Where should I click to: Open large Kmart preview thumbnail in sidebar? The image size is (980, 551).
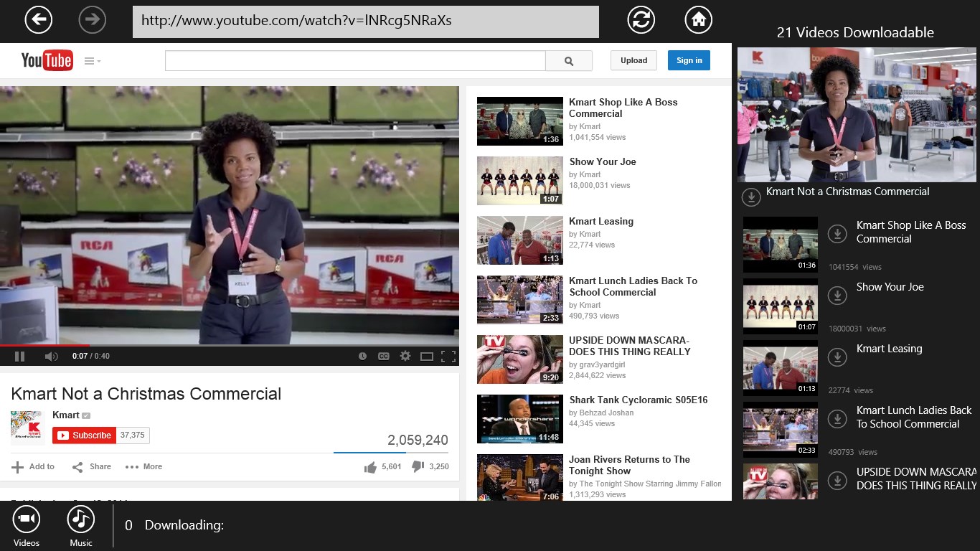[857, 115]
